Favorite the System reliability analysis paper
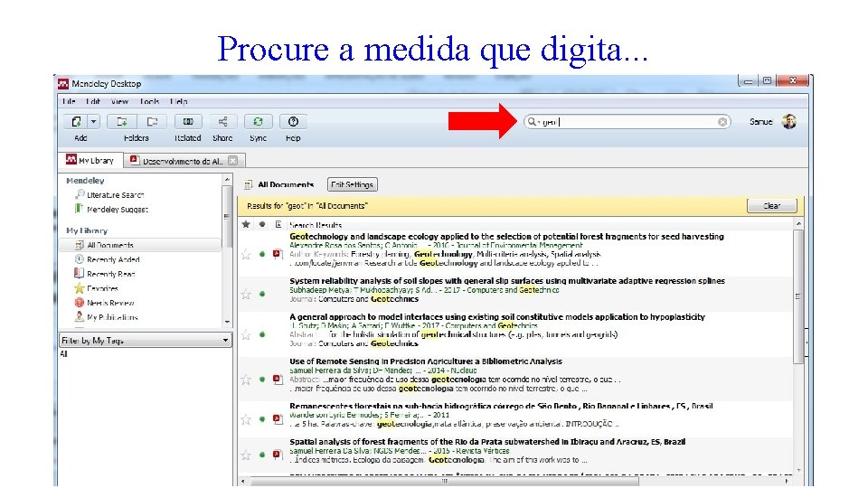 [x=246, y=294]
